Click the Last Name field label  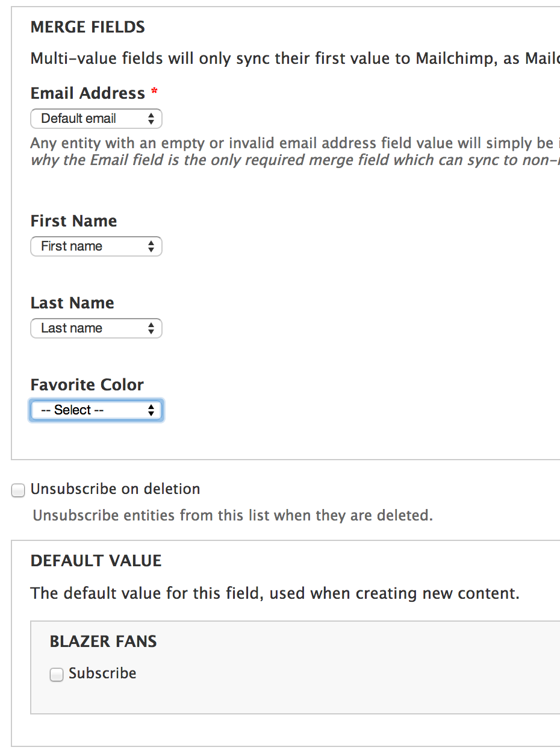click(72, 303)
